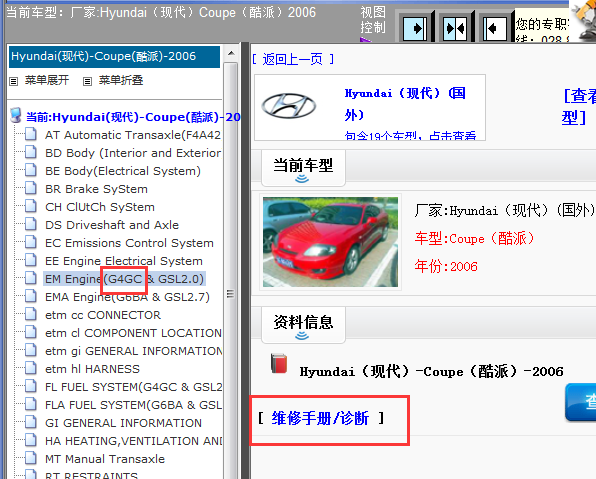Open EC Emissions Control System

[129, 243]
